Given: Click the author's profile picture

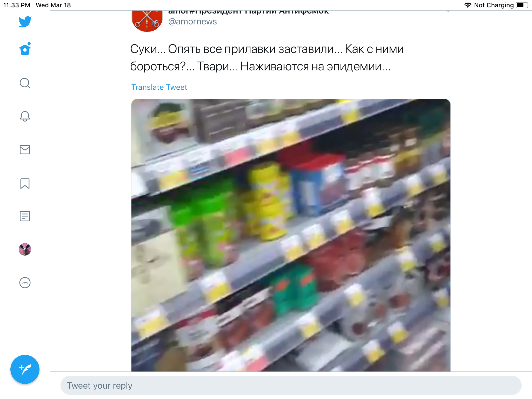Looking at the screenshot, I should click(x=147, y=21).
